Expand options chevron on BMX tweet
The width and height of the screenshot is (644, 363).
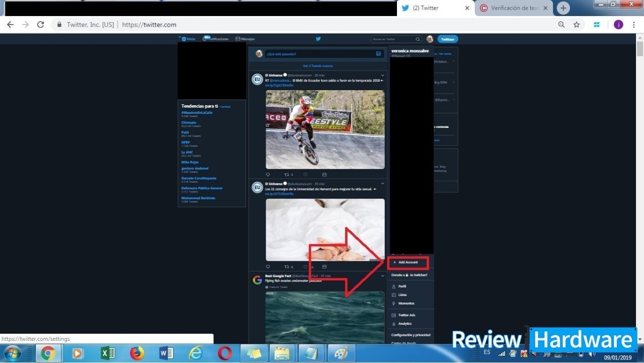tap(382, 75)
